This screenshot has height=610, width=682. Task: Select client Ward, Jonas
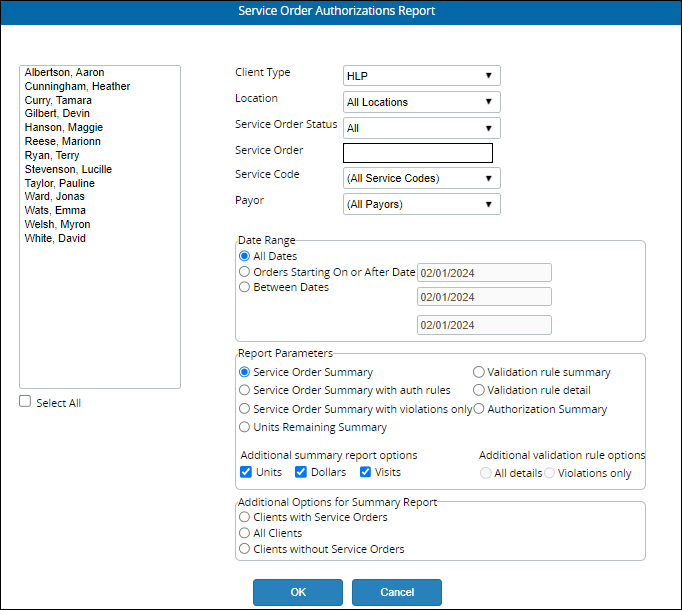click(54, 196)
